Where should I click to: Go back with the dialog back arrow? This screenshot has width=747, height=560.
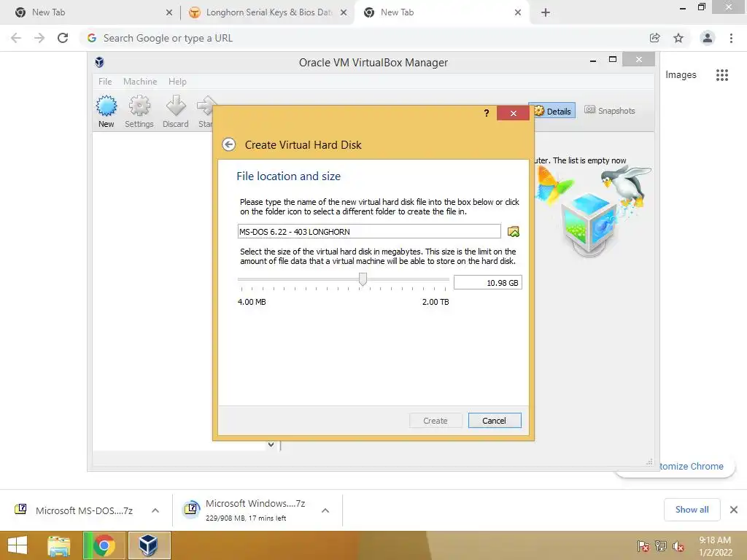(x=228, y=144)
